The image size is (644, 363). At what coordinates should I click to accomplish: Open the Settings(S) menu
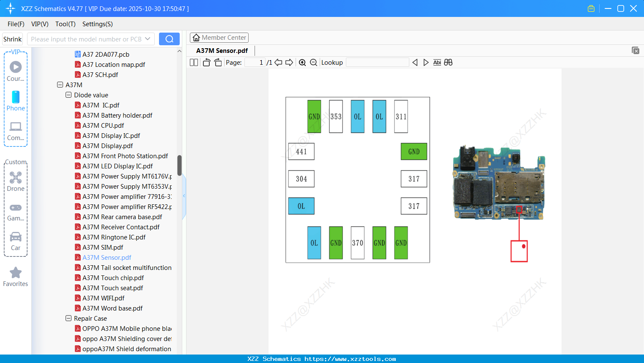98,24
